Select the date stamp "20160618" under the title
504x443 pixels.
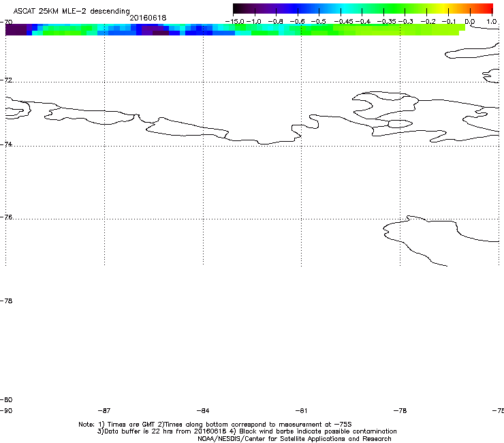click(148, 18)
